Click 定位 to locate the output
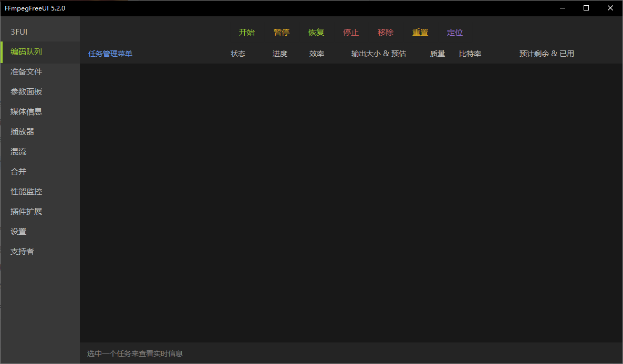623x364 pixels. 454,33
